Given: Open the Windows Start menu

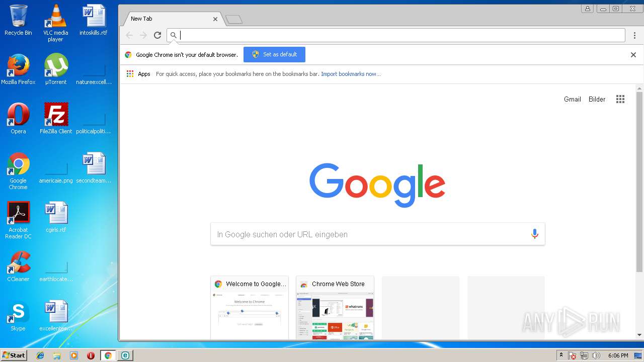Looking at the screenshot, I should coord(14,355).
